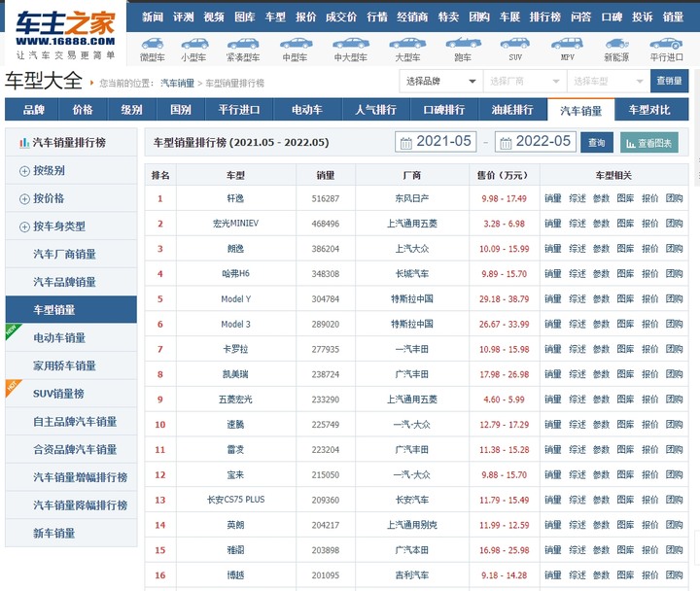Select the 平行进口 car icon
Viewport: 700px width, 591px height.
click(x=666, y=44)
